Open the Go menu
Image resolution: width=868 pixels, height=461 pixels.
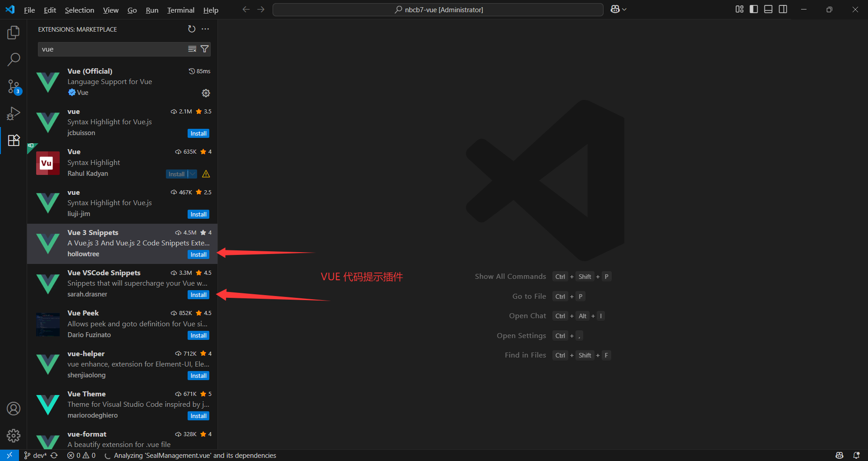tap(132, 10)
